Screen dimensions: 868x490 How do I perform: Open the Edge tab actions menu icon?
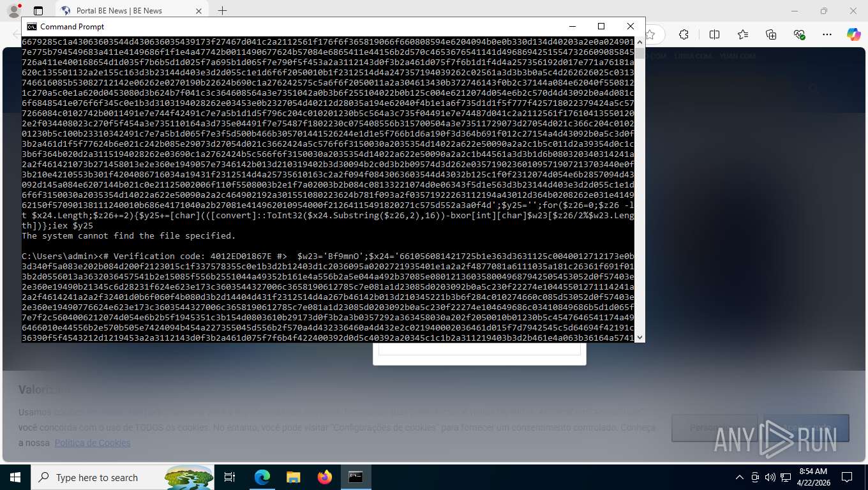tap(38, 11)
